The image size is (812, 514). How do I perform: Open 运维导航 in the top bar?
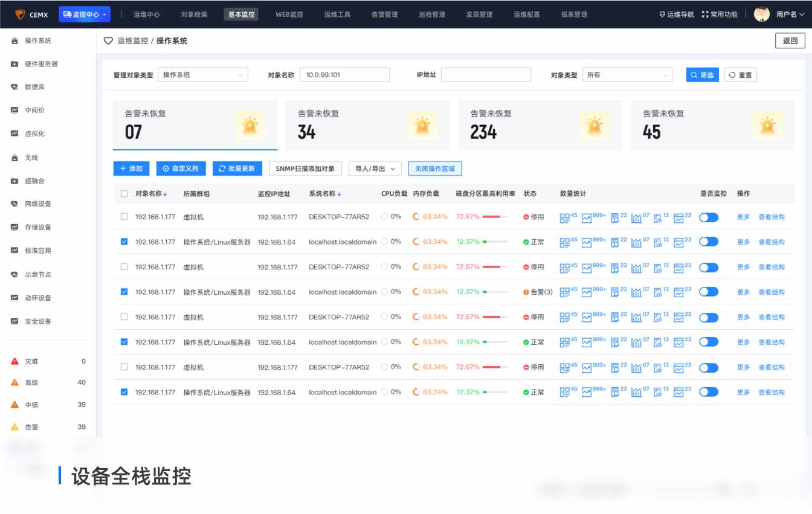coord(677,14)
